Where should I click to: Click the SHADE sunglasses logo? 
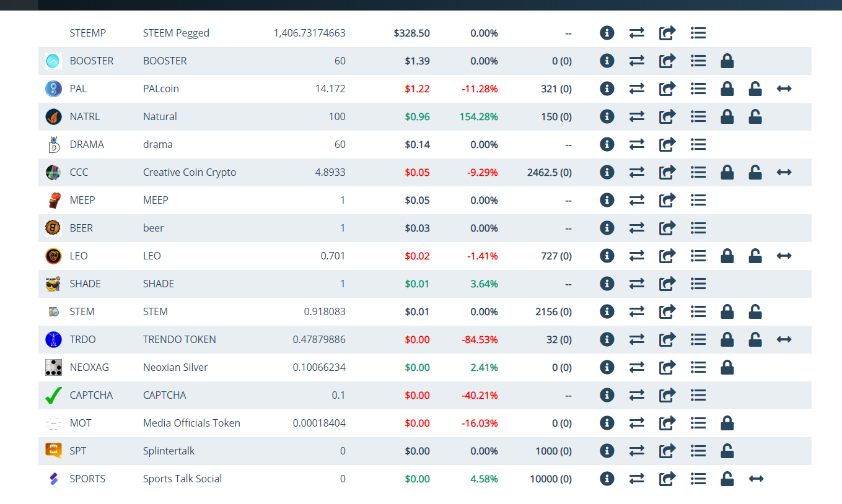coord(53,284)
